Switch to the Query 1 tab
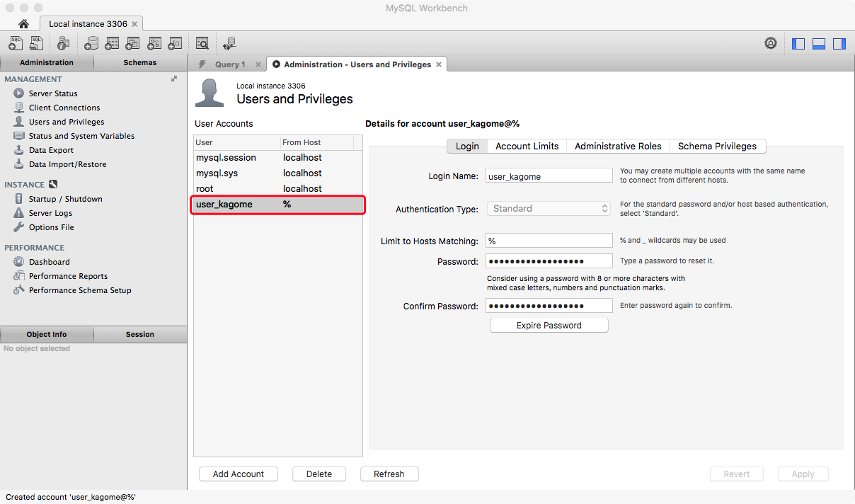The width and height of the screenshot is (855, 504). pyautogui.click(x=230, y=64)
